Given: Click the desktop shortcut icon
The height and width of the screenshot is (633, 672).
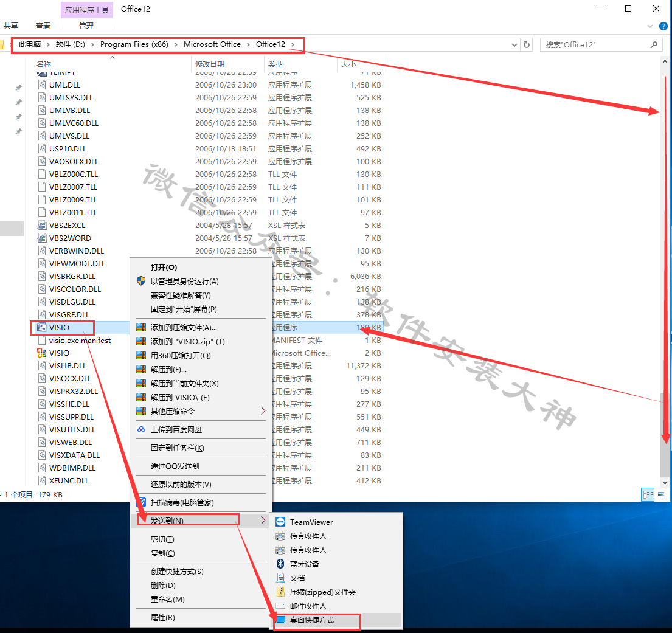Looking at the screenshot, I should coord(280,620).
